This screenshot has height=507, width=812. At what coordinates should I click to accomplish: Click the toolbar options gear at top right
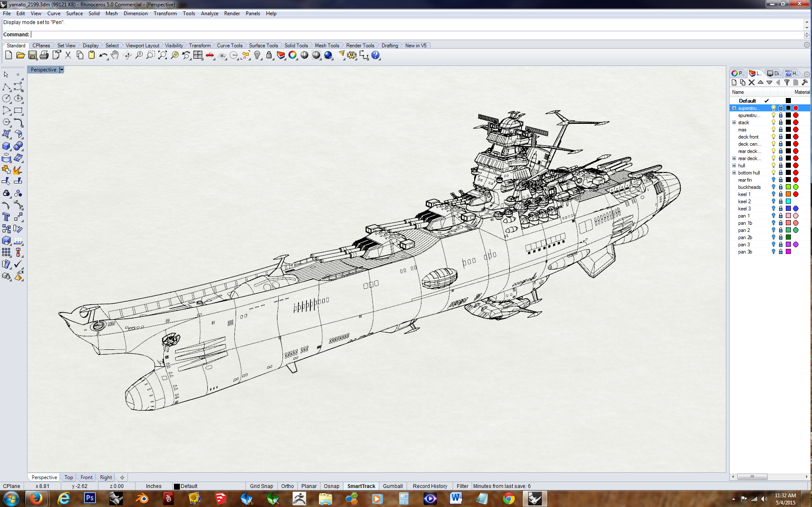click(x=807, y=45)
